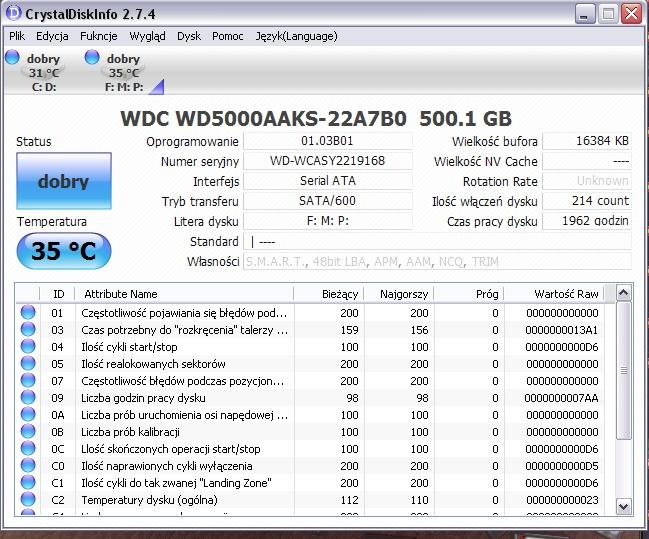Click the status icon for attribute C1
Viewport: 649px width, 539px height.
pos(28,482)
